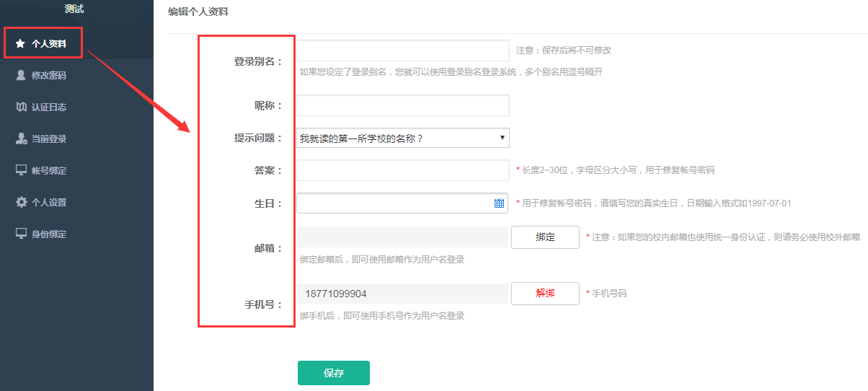Click the user-lock icon beside 当前登录
Image resolution: width=868 pixels, height=391 pixels.
(22, 139)
